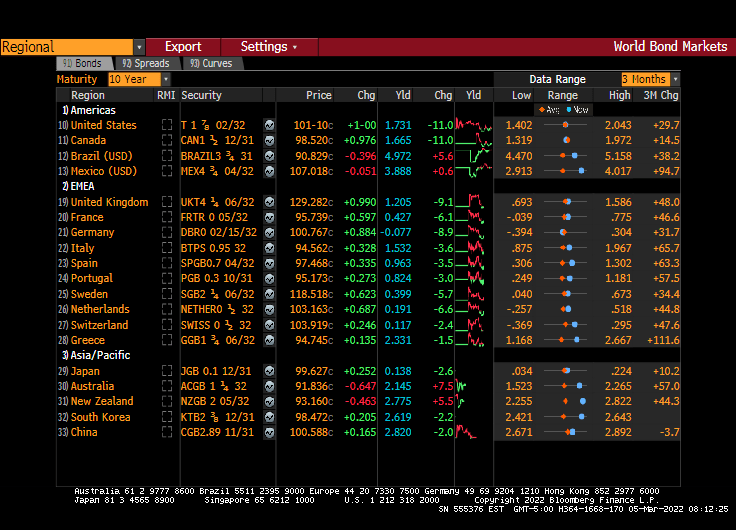This screenshot has width=736, height=530.
Task: Open the Settings menu
Action: click(x=268, y=47)
